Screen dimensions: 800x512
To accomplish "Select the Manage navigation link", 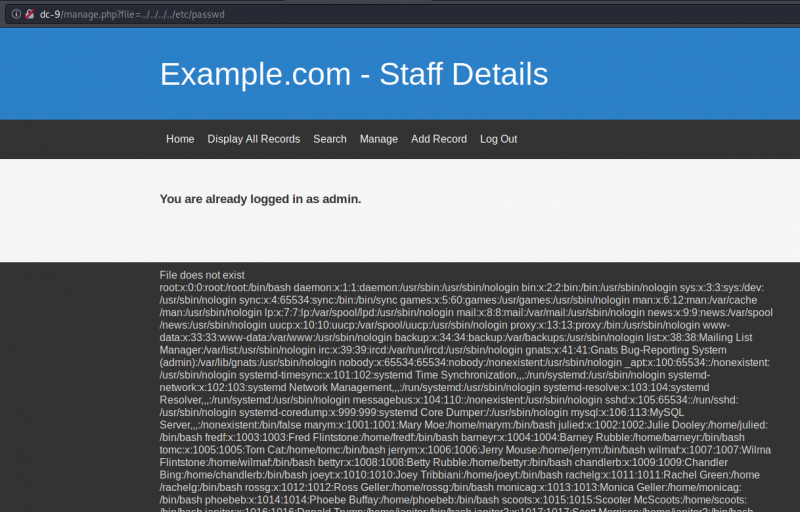I will click(379, 139).
